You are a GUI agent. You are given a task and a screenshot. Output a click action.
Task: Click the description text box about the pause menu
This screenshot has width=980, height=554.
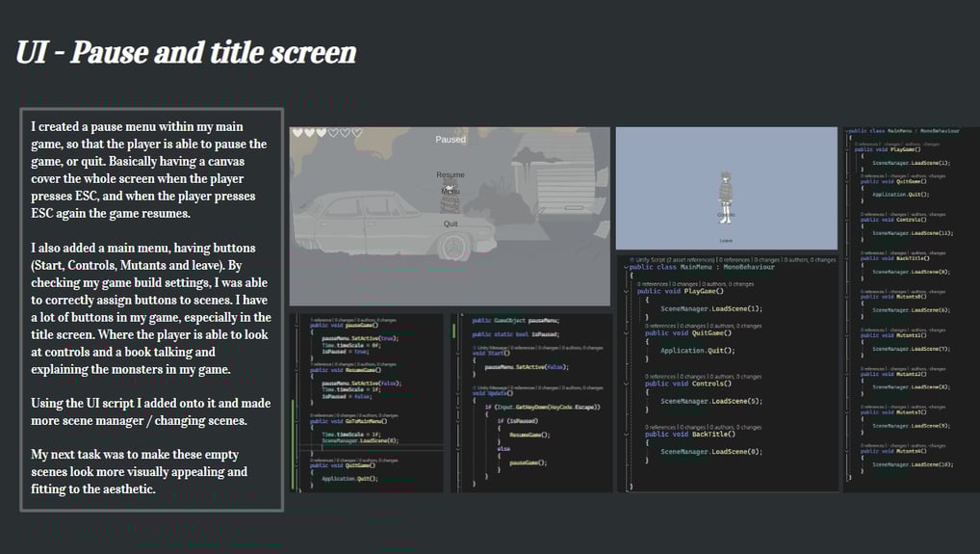tap(152, 309)
